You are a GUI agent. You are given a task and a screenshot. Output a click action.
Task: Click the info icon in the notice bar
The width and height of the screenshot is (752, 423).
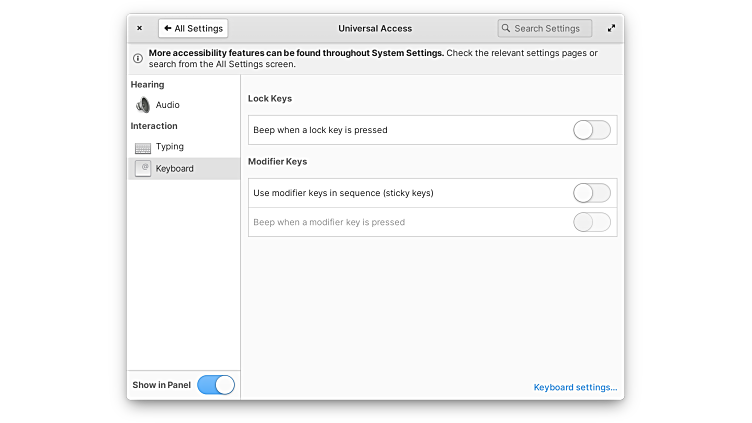coord(138,59)
